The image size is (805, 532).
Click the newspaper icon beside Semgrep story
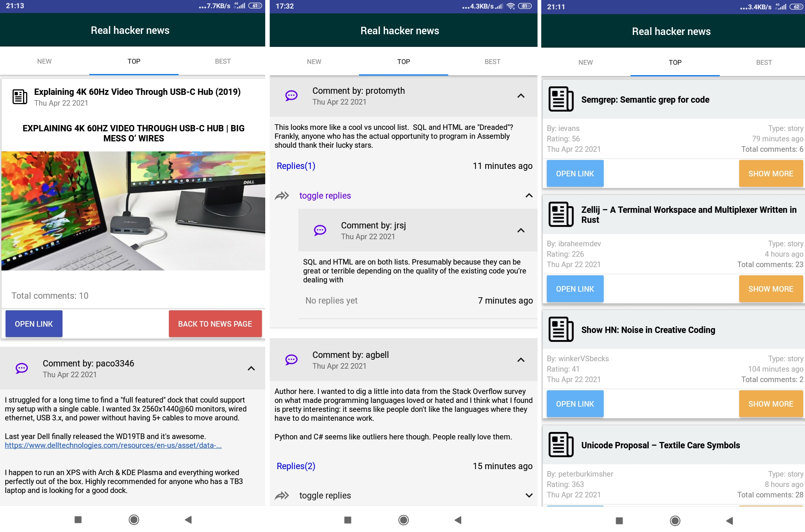(561, 99)
